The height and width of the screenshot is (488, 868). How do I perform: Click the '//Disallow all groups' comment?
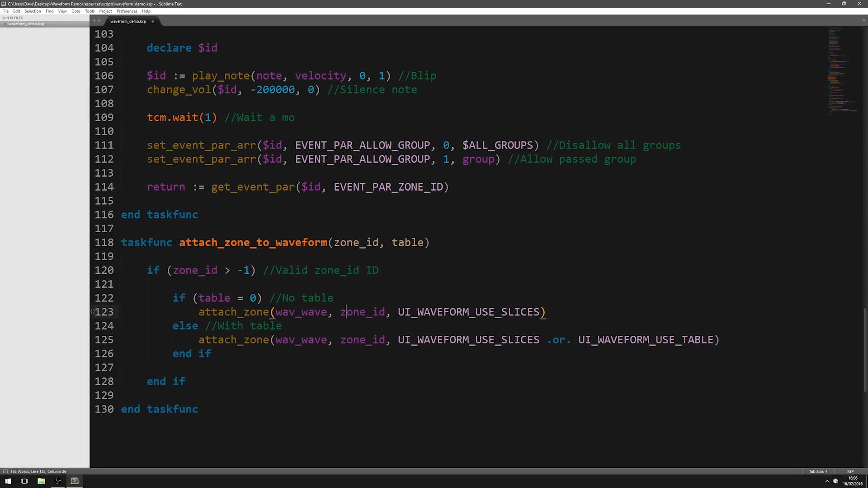613,145
